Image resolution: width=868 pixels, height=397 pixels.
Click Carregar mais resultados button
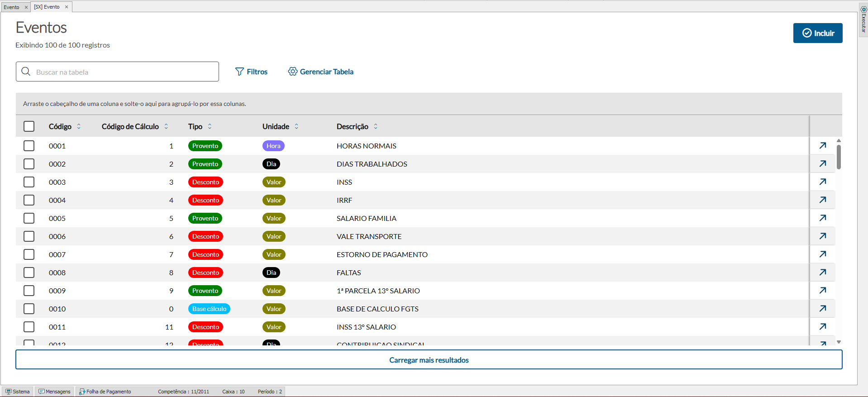(x=429, y=360)
